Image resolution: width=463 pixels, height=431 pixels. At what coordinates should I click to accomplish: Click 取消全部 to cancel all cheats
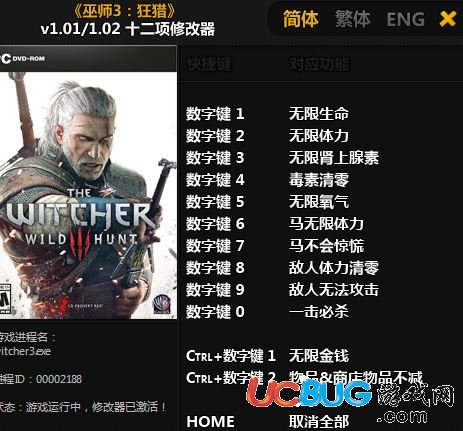319,422
